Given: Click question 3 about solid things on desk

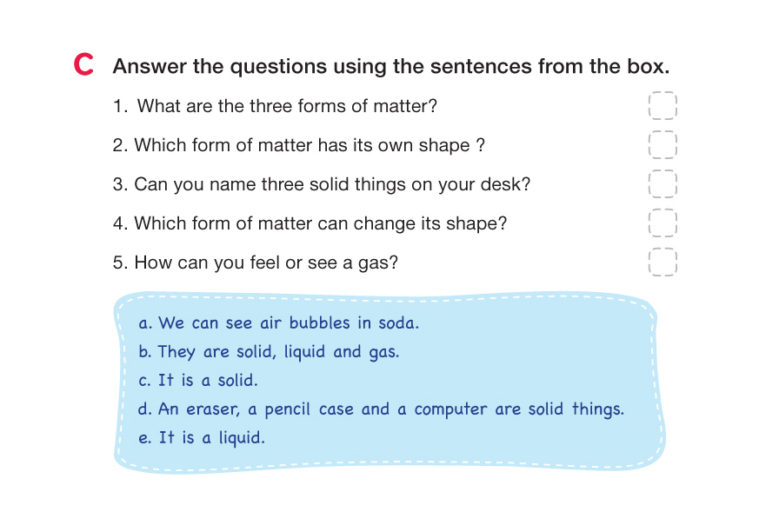Looking at the screenshot, I should tap(321, 185).
